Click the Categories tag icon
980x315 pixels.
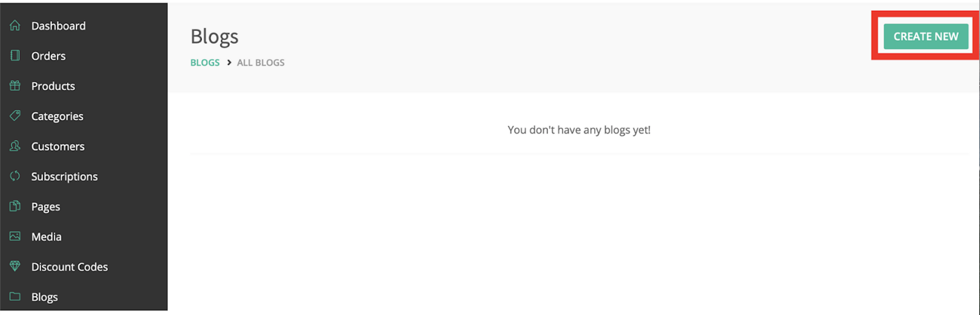[15, 116]
